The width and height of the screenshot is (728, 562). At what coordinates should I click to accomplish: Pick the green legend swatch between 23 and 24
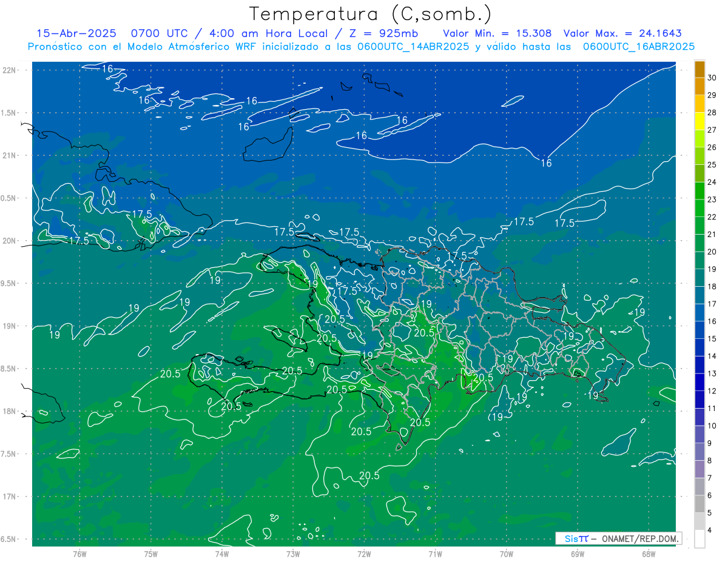click(x=700, y=190)
